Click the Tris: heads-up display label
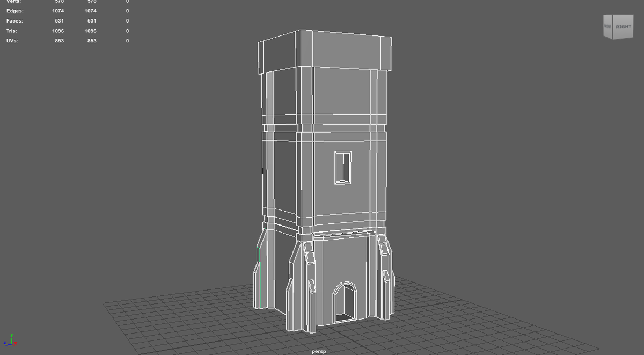This screenshot has width=644, height=355. 13,31
